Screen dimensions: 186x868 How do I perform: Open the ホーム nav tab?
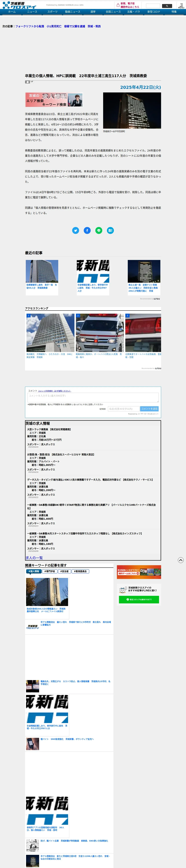pos(12,12)
